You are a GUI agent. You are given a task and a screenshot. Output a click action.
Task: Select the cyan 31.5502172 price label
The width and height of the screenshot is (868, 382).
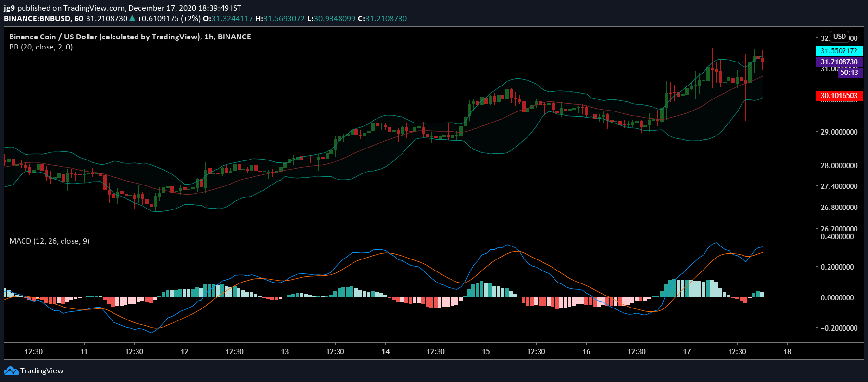839,51
